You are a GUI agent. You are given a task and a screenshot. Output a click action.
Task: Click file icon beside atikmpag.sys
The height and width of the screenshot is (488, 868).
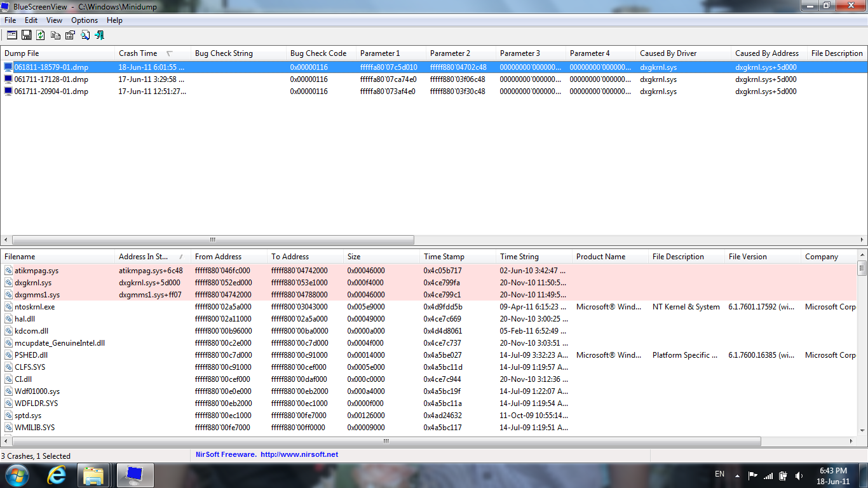tap(8, 271)
